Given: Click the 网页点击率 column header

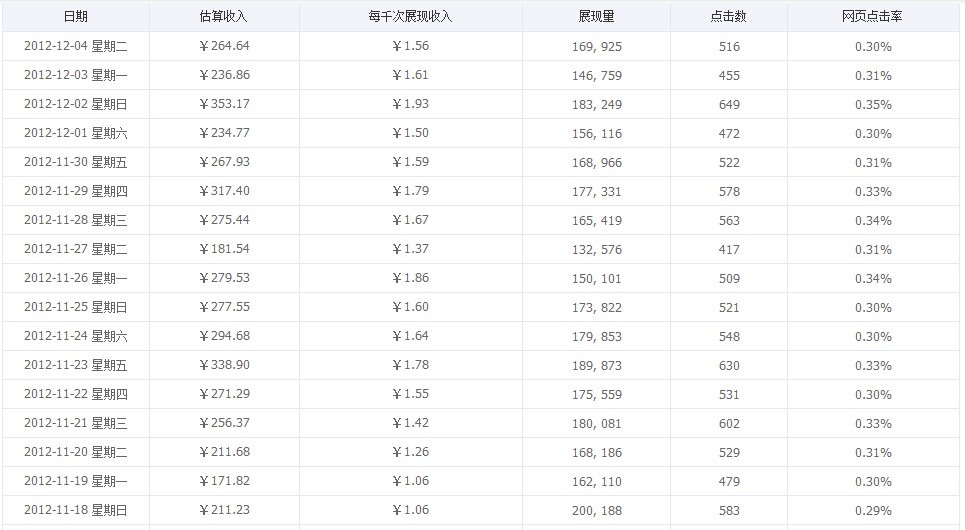Looking at the screenshot, I should (872, 17).
